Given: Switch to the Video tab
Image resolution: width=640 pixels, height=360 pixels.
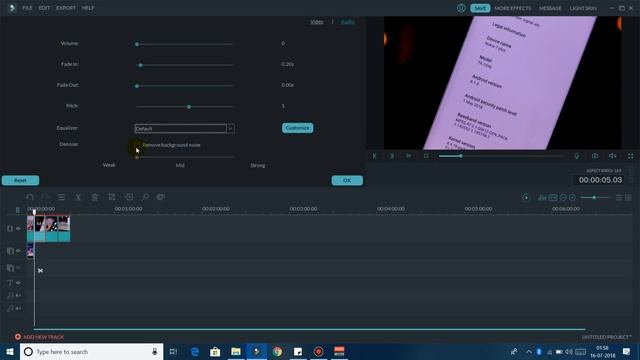Looking at the screenshot, I should [x=317, y=22].
